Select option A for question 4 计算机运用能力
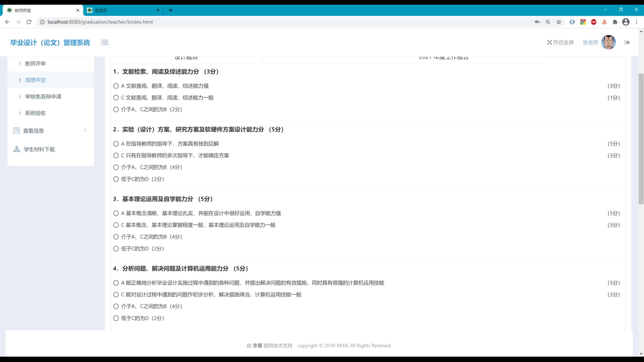Image resolution: width=644 pixels, height=362 pixels. point(116,283)
